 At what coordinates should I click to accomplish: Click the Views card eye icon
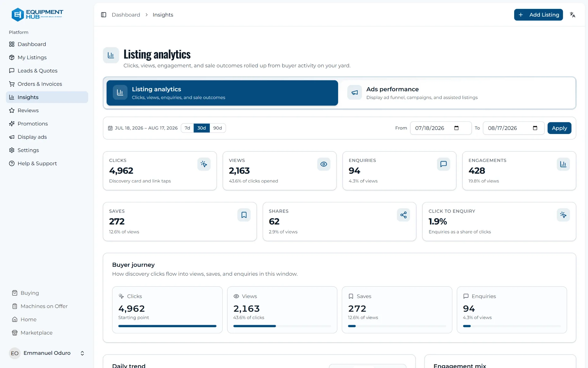click(324, 164)
